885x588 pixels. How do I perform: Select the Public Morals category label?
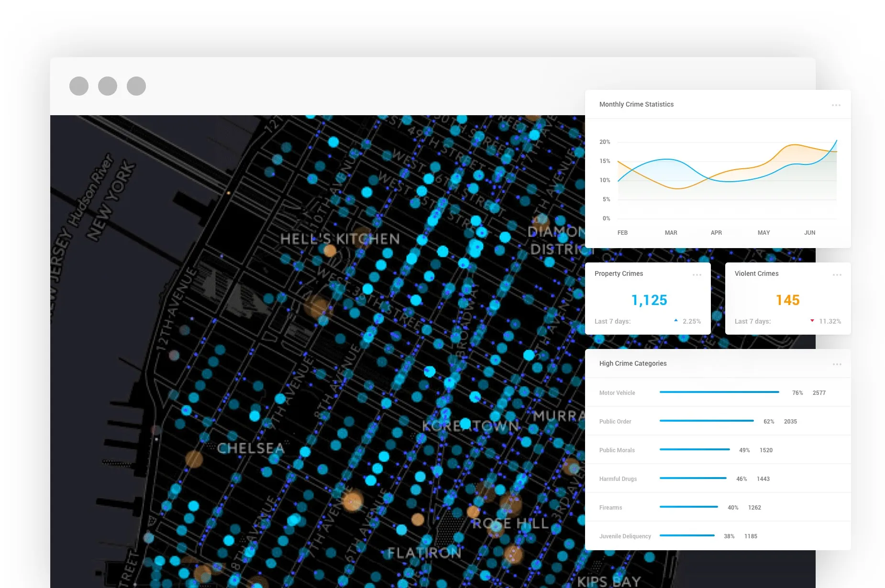click(617, 450)
